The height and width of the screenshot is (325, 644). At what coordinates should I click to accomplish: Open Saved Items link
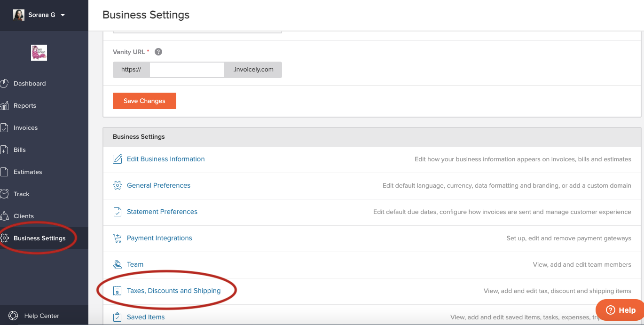click(146, 317)
